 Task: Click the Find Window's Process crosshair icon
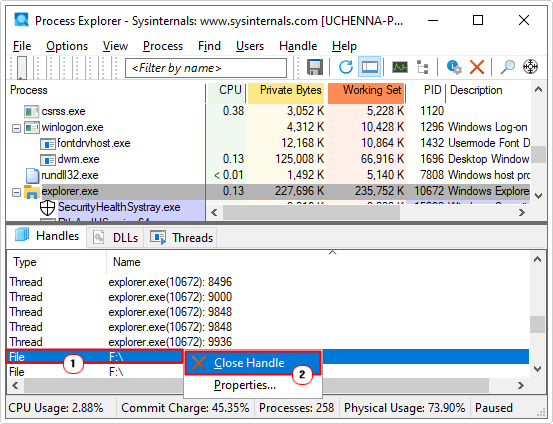point(530,67)
